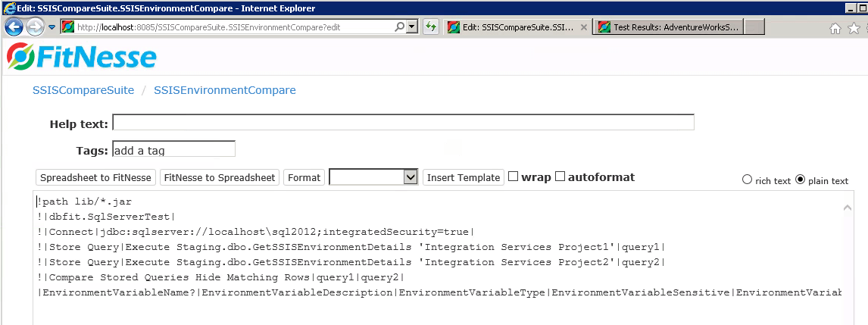The height and width of the screenshot is (325, 868).
Task: Select the rich text radio button
Action: click(747, 180)
